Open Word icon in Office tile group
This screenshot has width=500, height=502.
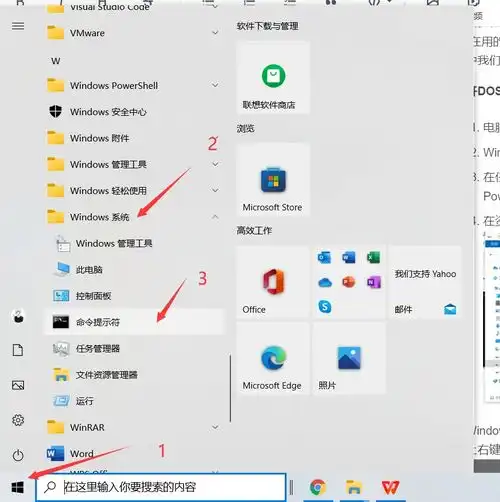pyautogui.click(x=349, y=258)
